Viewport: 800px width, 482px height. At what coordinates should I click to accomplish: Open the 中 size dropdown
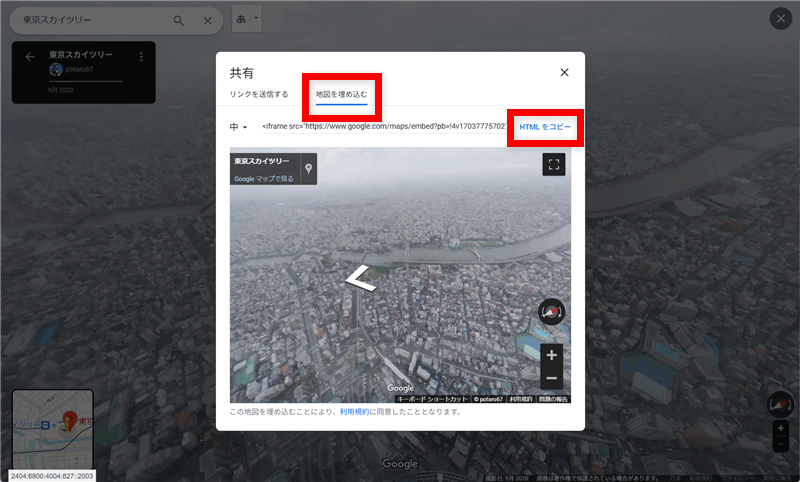click(x=238, y=127)
